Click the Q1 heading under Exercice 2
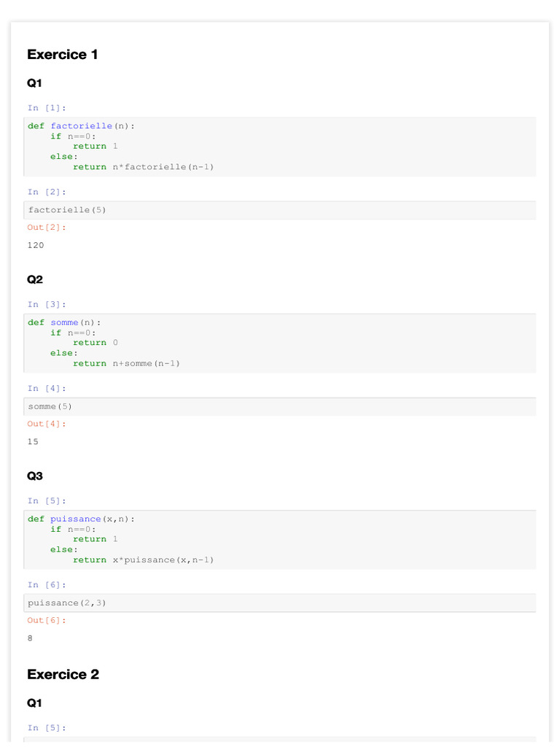Screen dimensions: 560x747 [x=35, y=703]
